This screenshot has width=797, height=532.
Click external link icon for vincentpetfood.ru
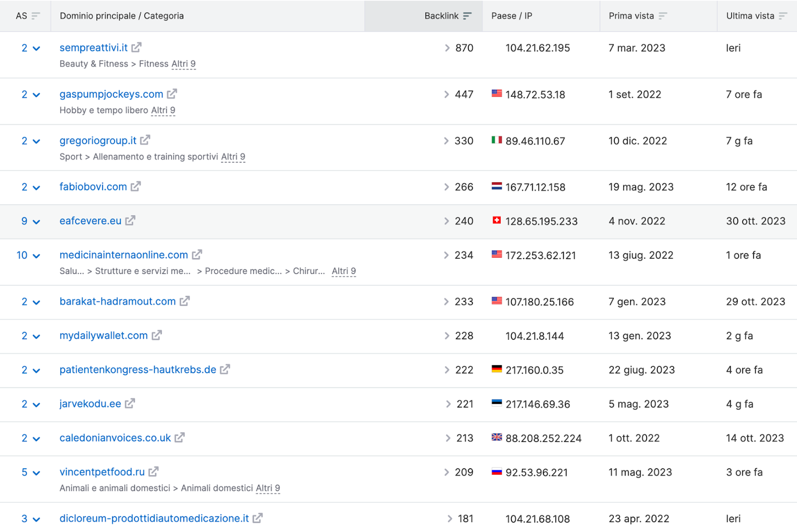point(153,472)
